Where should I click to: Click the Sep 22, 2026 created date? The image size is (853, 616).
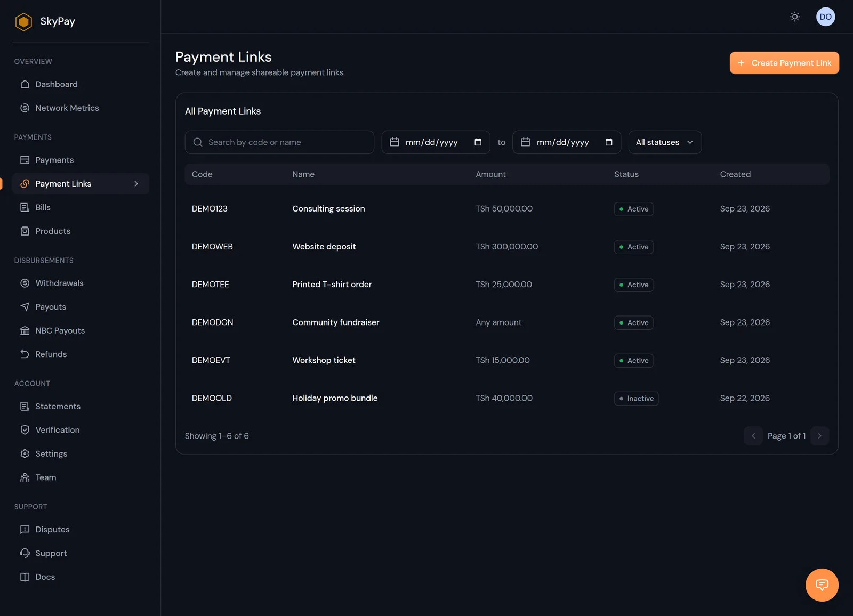[x=745, y=398]
